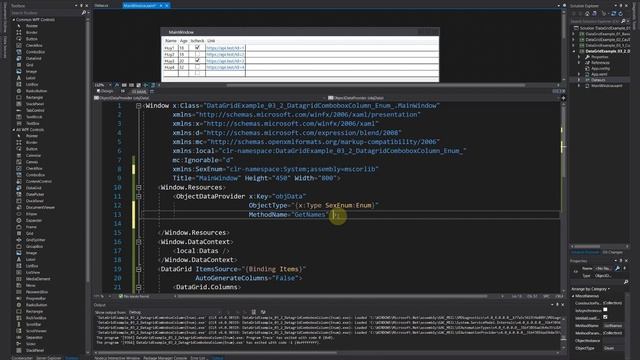
Task: Select the Slider control in the Toolbox
Action: click(x=31, y=344)
